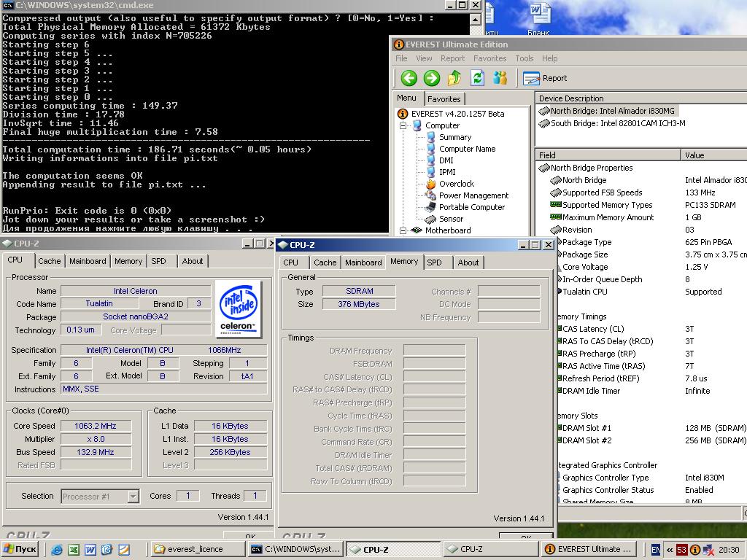Screen dimensions: 747x560
Task: Select IPMI in the EVEREST tree
Action: point(447,172)
